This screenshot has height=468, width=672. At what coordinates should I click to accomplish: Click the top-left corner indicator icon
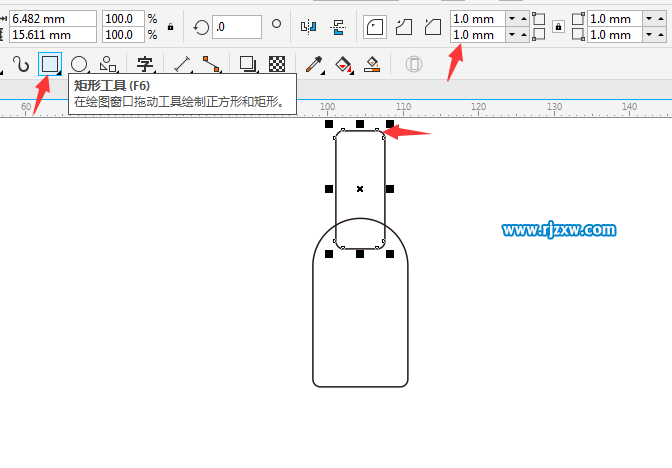tap(538, 19)
